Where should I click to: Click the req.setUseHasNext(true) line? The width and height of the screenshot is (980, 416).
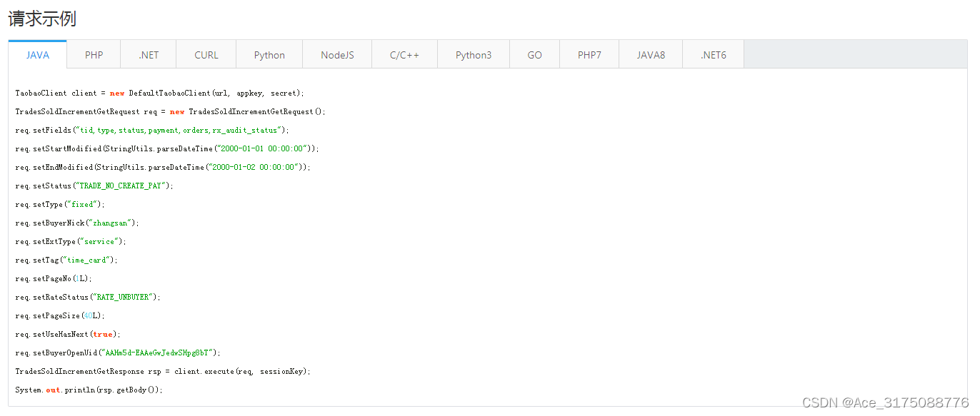click(x=68, y=334)
